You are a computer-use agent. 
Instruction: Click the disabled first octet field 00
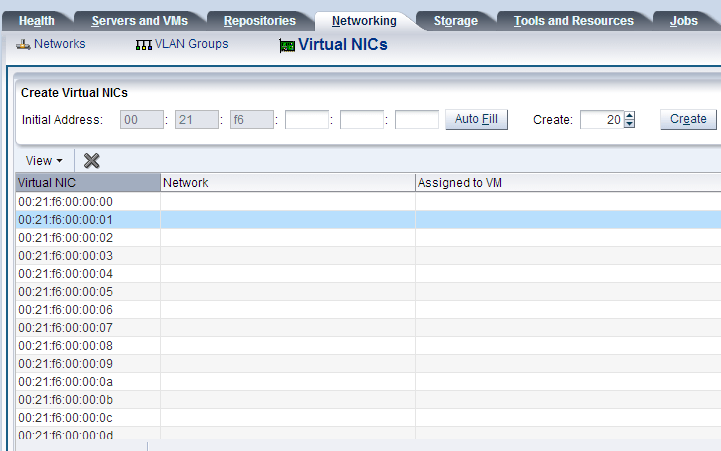(x=142, y=120)
